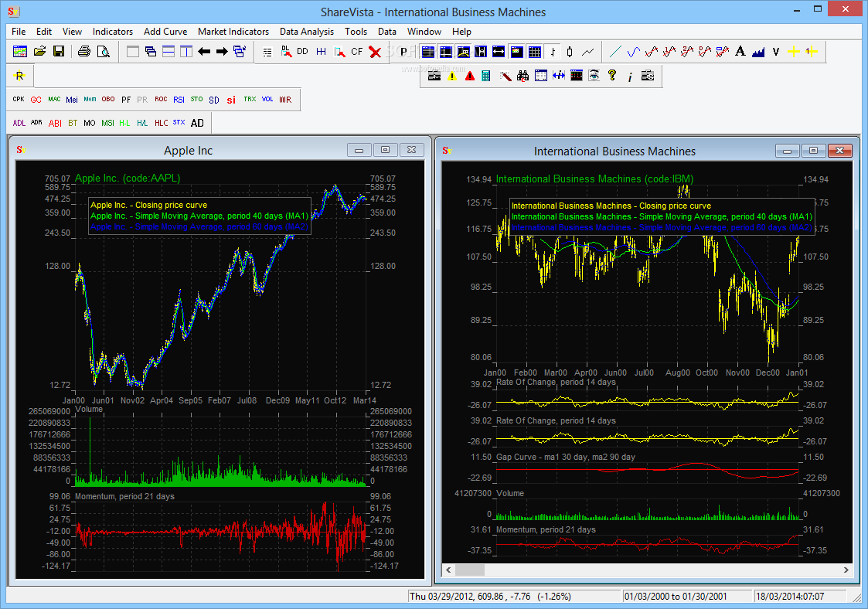Add RSI indicator from indicator bar
The image size is (868, 609).
point(179,100)
